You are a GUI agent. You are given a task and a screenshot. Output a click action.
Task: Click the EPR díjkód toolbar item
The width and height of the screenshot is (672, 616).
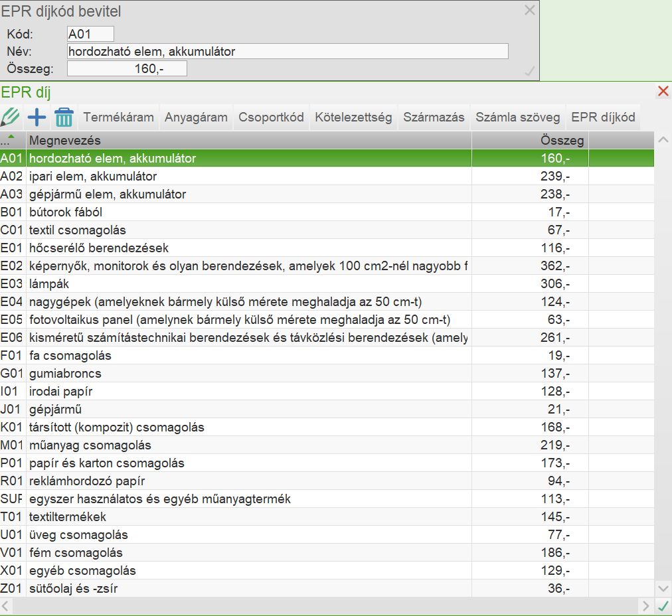[x=603, y=117]
